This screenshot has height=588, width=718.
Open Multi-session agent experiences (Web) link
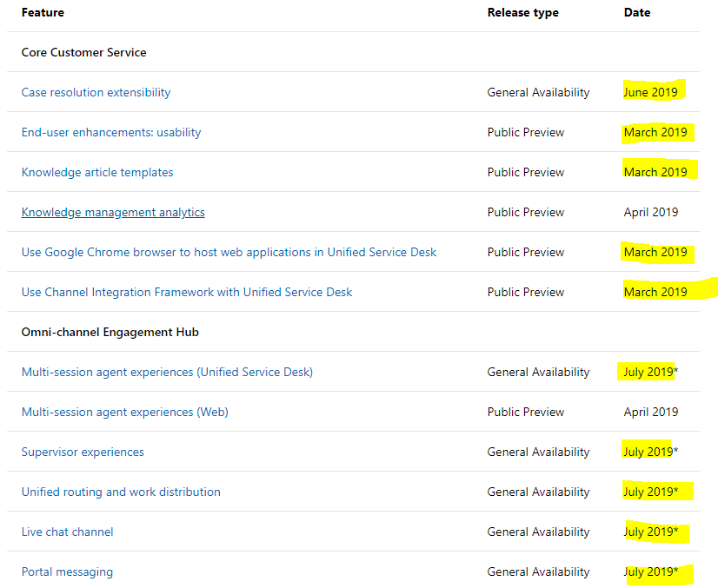(124, 412)
